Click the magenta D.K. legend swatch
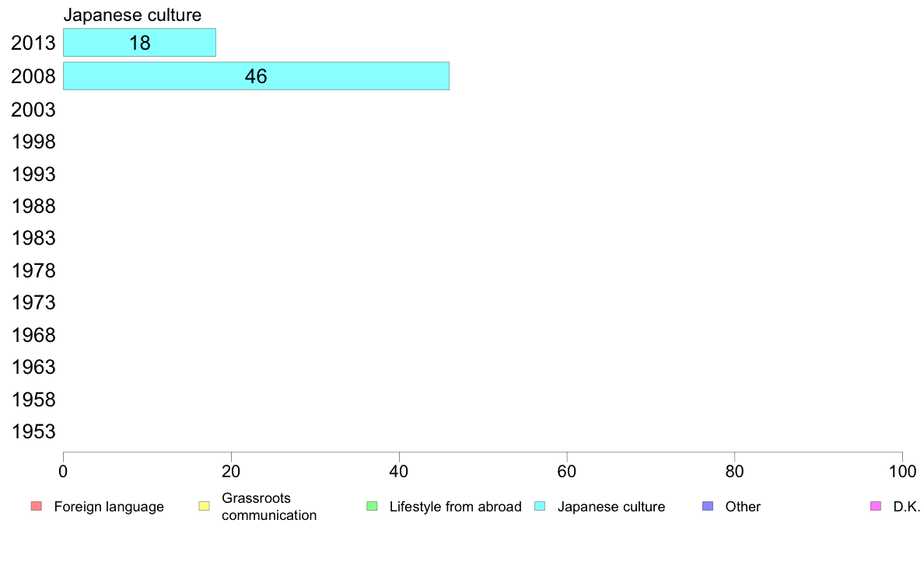Image resolution: width=924 pixels, height=572 pixels. click(x=876, y=506)
